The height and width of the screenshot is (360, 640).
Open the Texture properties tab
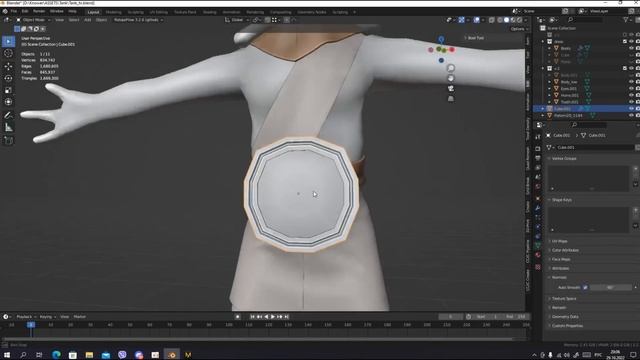[x=538, y=267]
